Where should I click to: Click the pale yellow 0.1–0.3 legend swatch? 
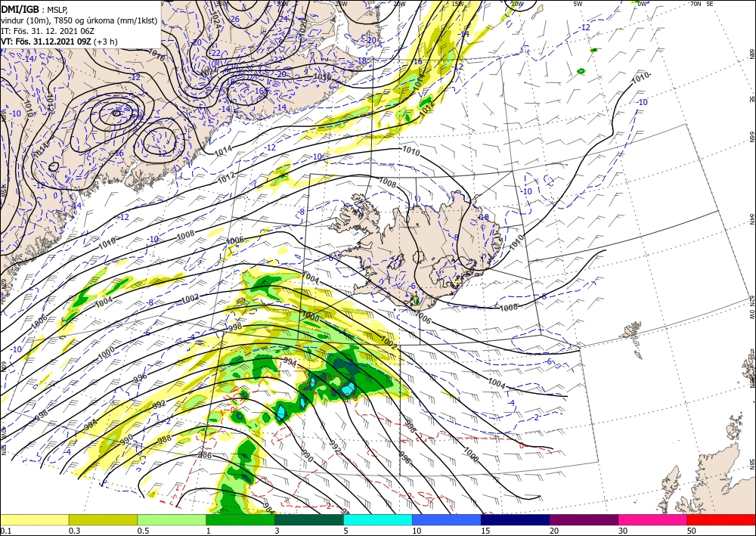point(34,519)
